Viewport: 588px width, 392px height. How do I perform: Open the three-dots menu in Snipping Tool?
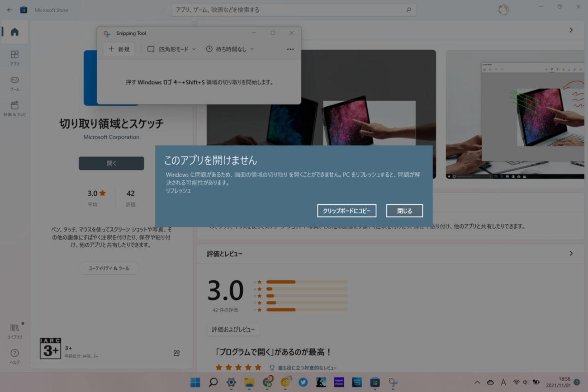290,49
